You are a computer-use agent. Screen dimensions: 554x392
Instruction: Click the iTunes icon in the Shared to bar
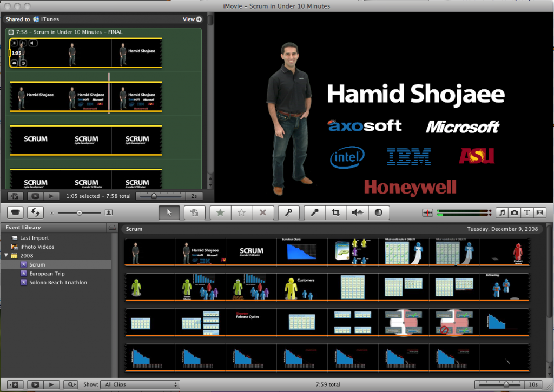(x=36, y=19)
